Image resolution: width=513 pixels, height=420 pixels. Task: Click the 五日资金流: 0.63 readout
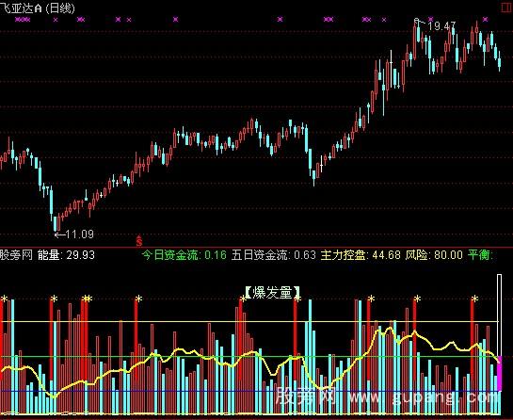(x=274, y=254)
